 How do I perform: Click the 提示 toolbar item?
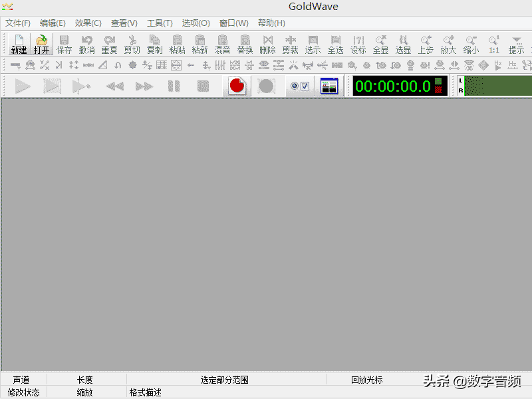[x=515, y=45]
